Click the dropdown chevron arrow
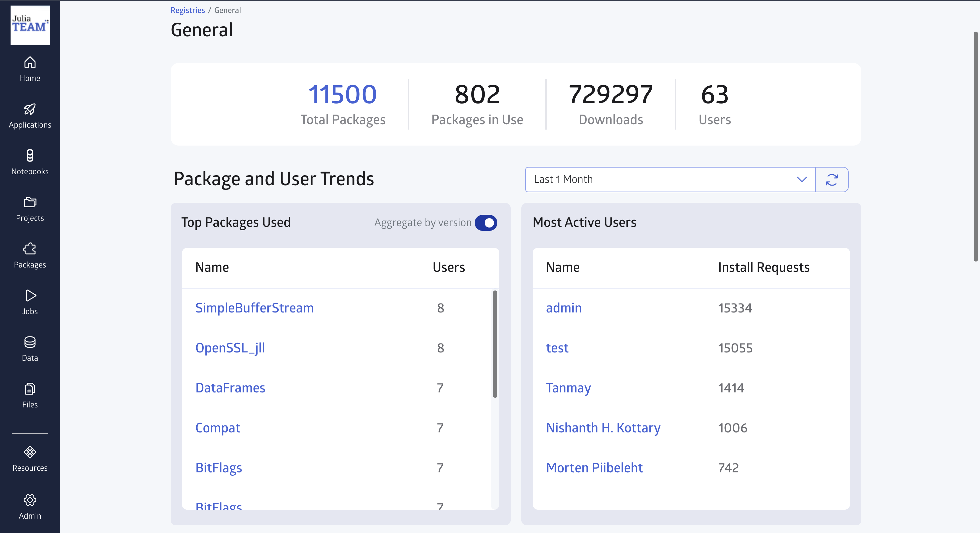Image resolution: width=980 pixels, height=533 pixels. tap(802, 180)
